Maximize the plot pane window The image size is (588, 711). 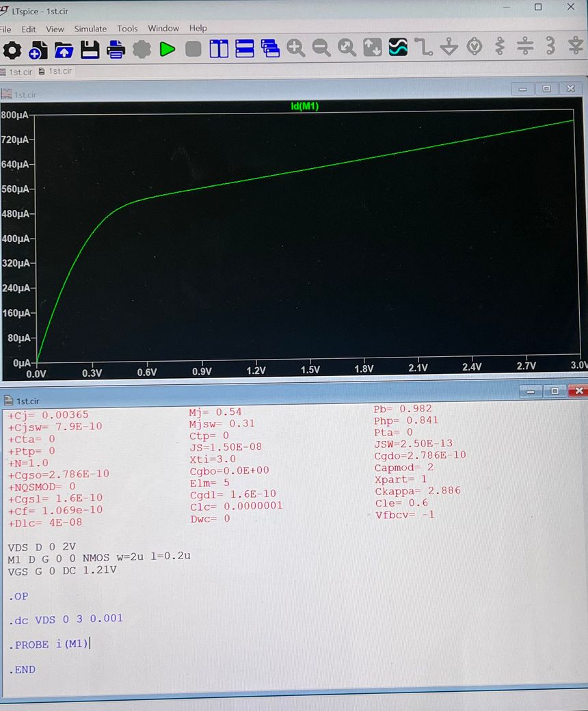coord(546,89)
